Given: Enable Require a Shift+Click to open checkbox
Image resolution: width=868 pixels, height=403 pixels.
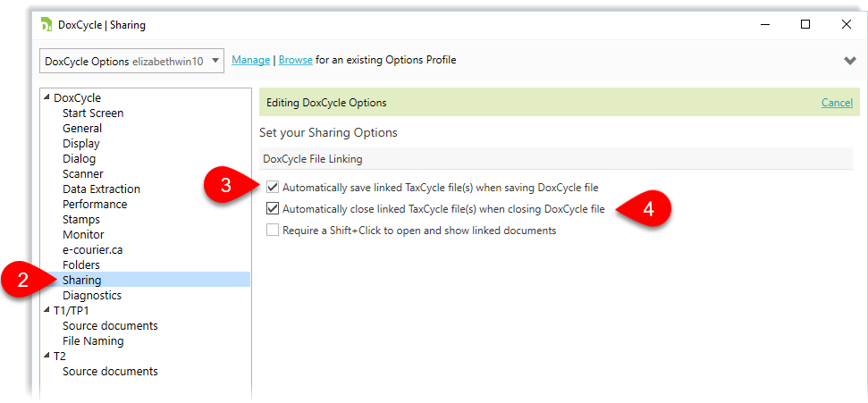Looking at the screenshot, I should pyautogui.click(x=272, y=230).
